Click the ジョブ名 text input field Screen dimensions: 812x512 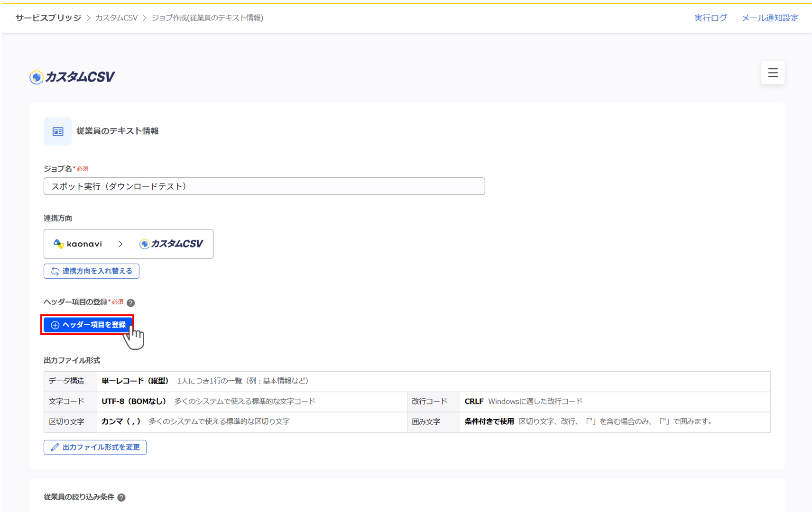264,186
